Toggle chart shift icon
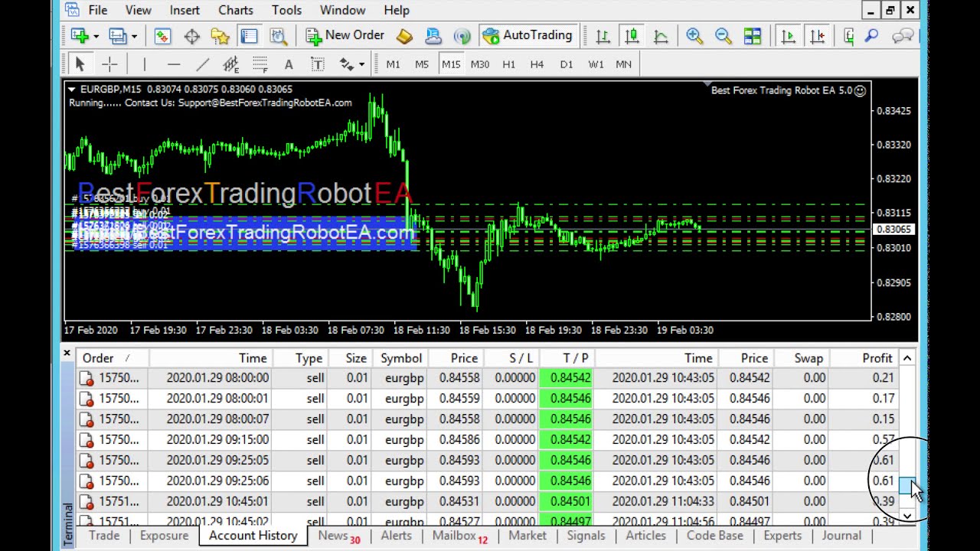This screenshot has width=980, height=551. point(817,35)
